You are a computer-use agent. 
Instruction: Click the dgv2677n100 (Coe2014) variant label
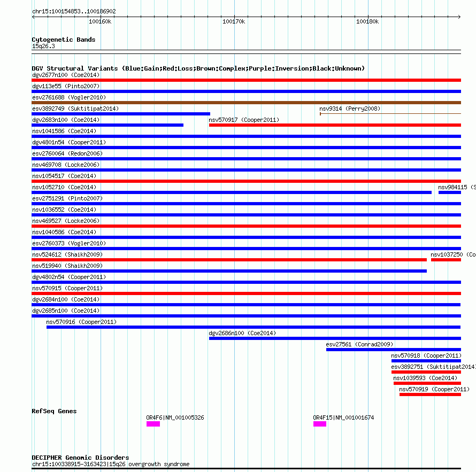(x=66, y=75)
